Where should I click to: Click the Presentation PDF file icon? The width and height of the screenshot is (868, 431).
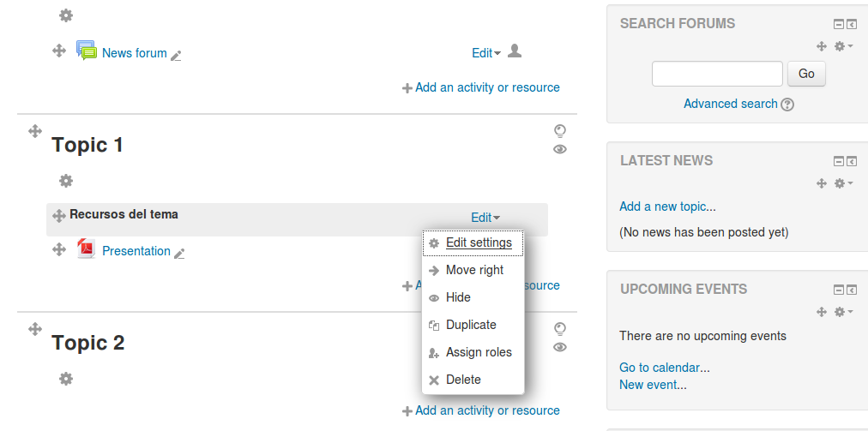[87, 249]
